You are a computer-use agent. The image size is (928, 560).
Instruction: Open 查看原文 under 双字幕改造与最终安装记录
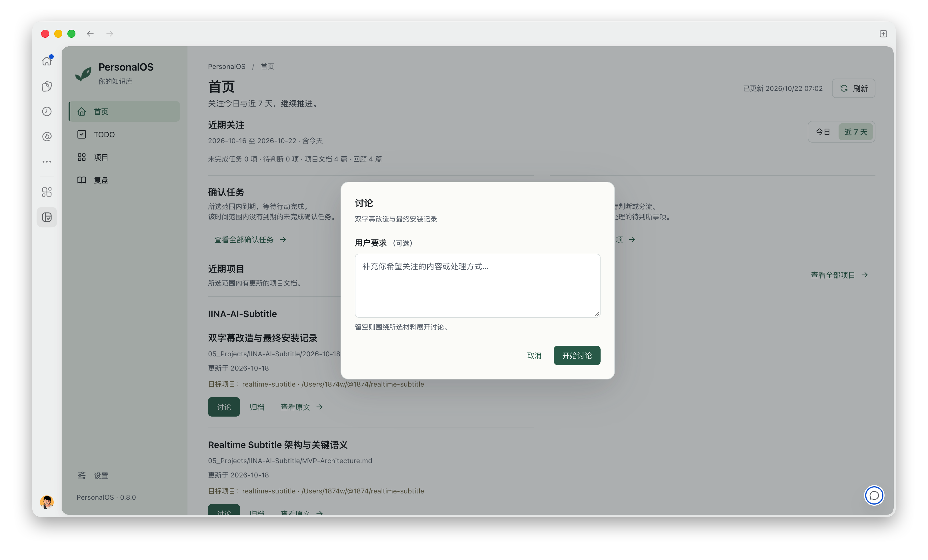tap(301, 407)
